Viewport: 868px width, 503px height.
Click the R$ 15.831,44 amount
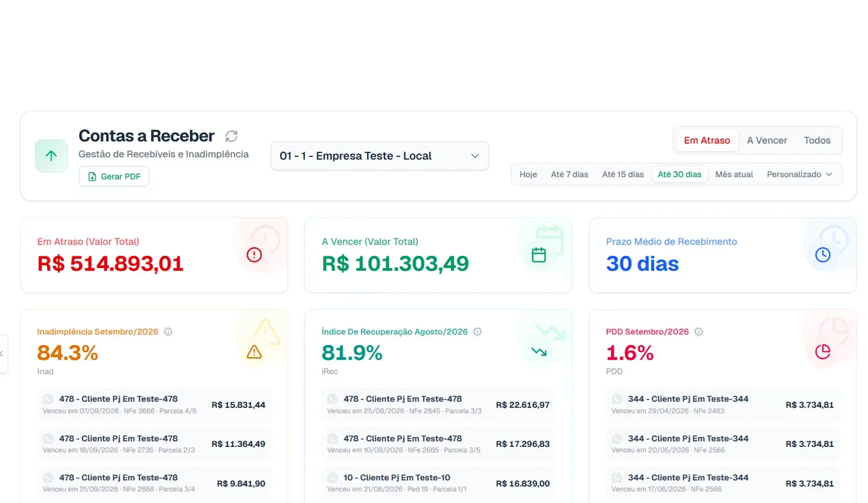pos(238,405)
